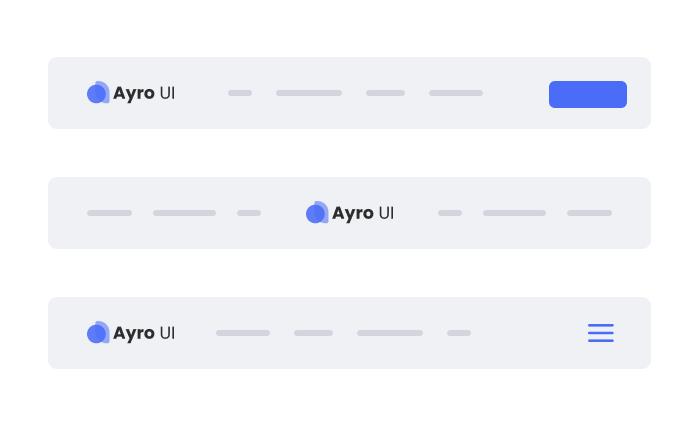699x429 pixels.
Task: Select the first placeholder link in the bottom navbar
Action: point(243,333)
